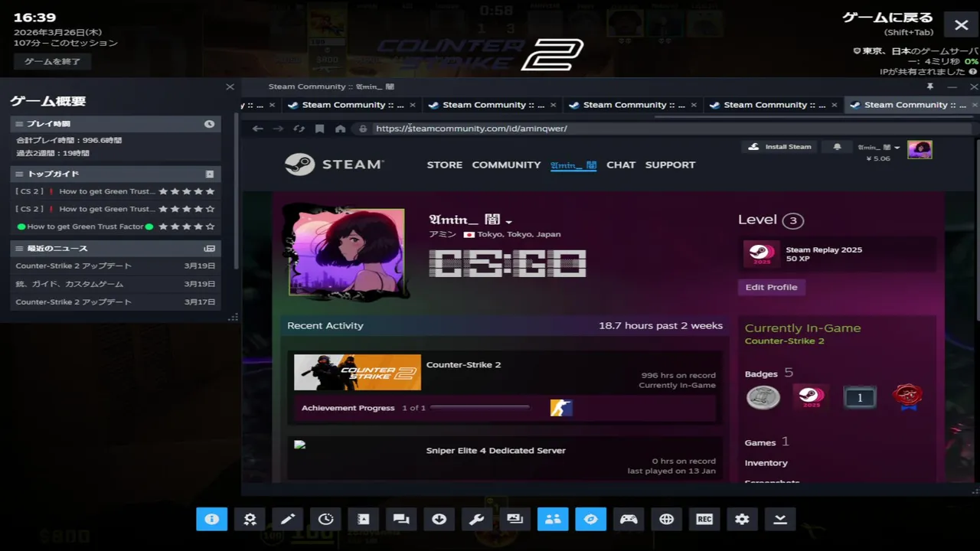Go back in the overlay browser
This screenshot has height=551, width=980.
pyautogui.click(x=258, y=129)
